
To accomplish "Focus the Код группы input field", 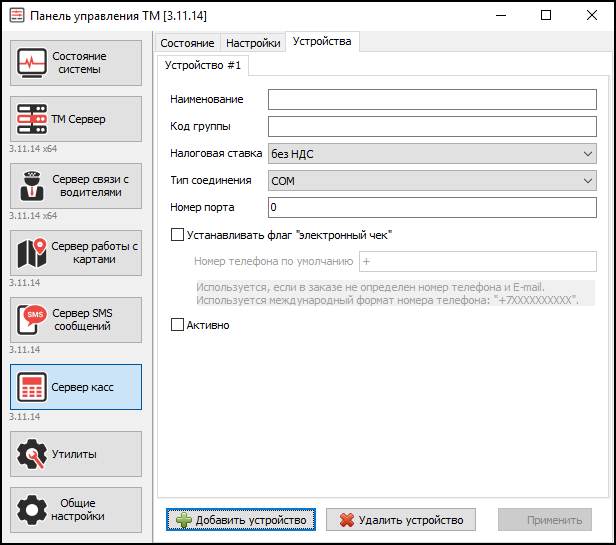I will pyautogui.click(x=432, y=127).
